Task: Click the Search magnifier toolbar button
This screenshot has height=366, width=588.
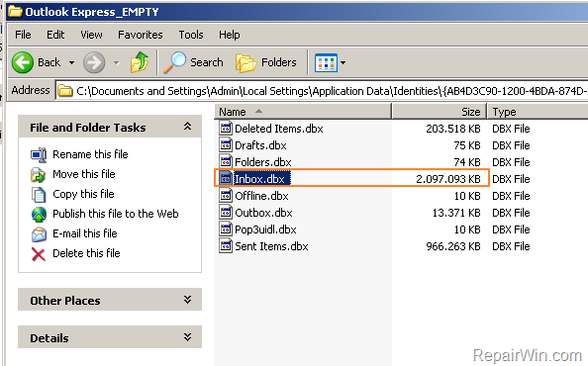Action: tap(194, 62)
